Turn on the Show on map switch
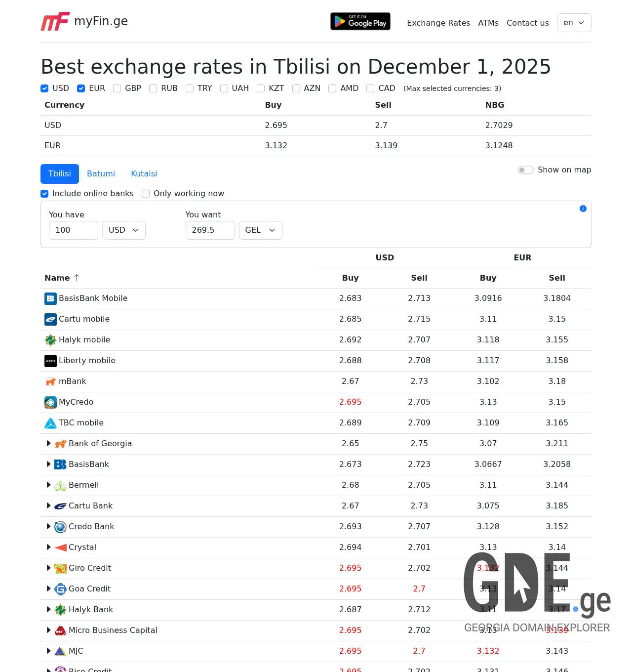The image size is (632, 672). coord(525,170)
